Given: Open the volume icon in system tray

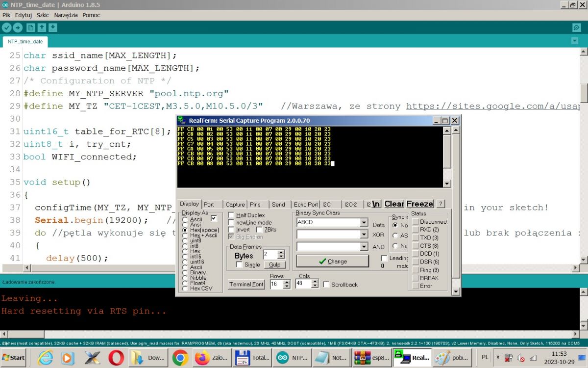Looking at the screenshot, I should (521, 358).
